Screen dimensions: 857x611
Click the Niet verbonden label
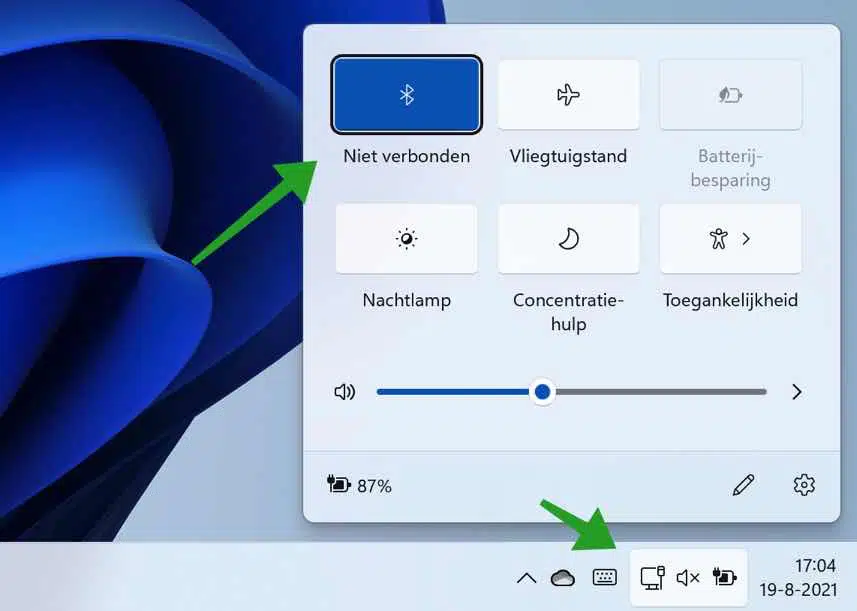point(407,156)
